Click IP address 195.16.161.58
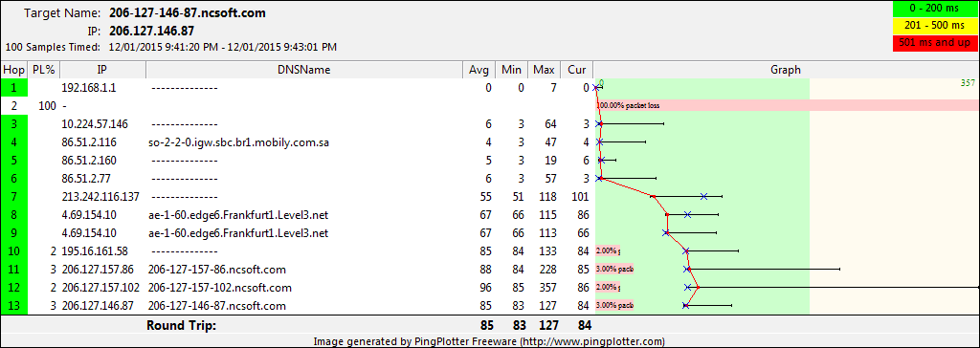 click(95, 251)
